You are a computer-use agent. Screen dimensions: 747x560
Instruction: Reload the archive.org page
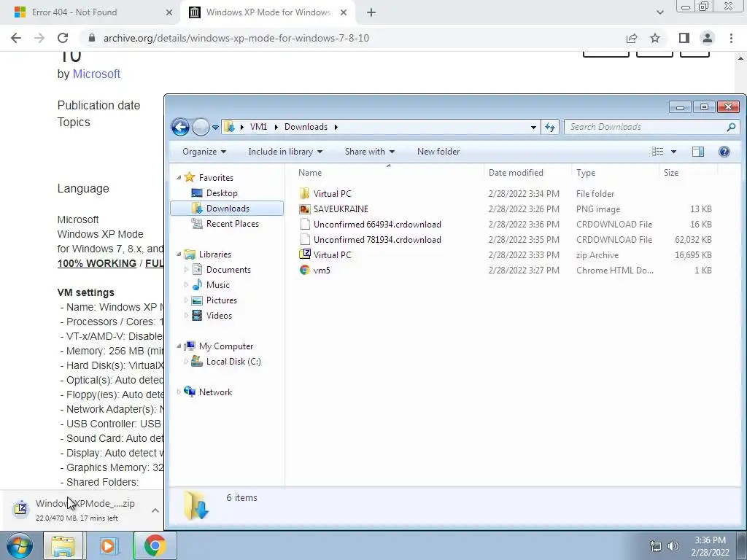(63, 38)
